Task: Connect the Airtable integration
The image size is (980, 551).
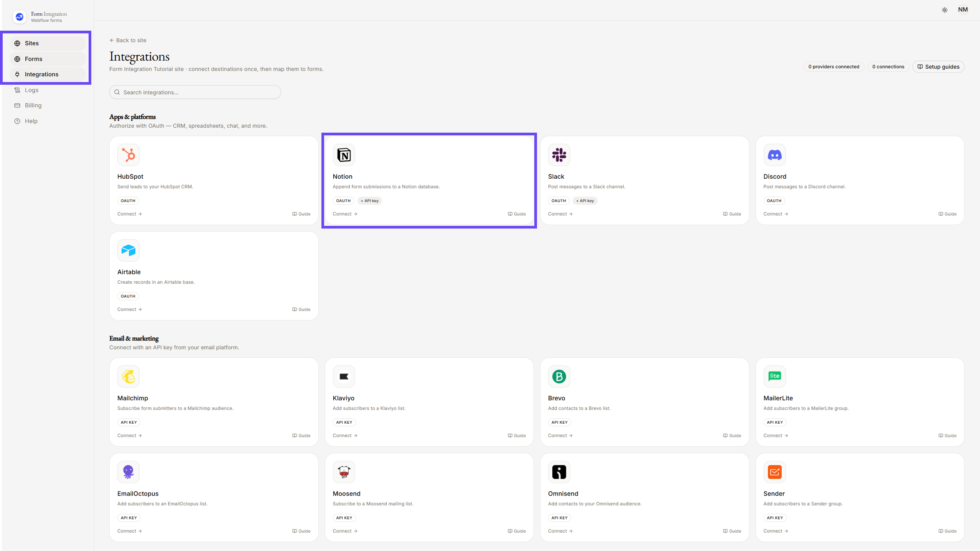Action: click(x=130, y=309)
